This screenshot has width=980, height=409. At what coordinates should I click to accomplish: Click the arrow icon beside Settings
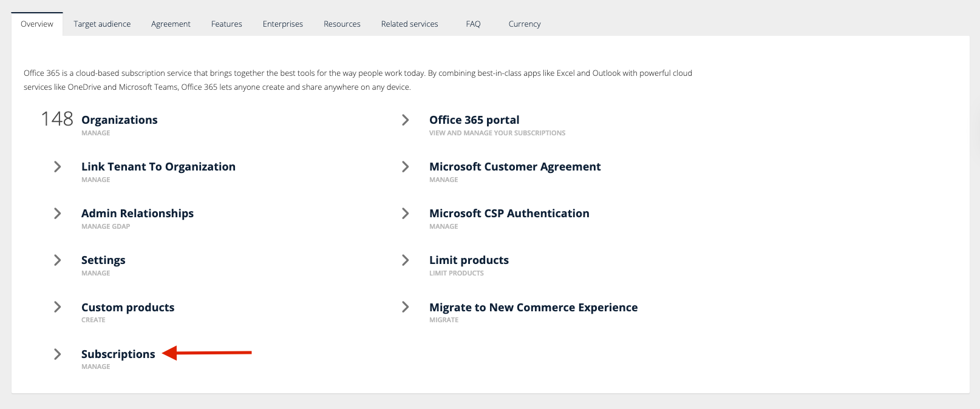pyautogui.click(x=58, y=260)
